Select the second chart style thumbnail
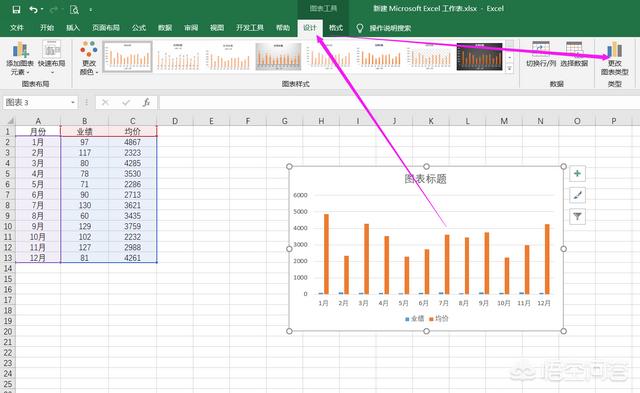 (x=178, y=57)
